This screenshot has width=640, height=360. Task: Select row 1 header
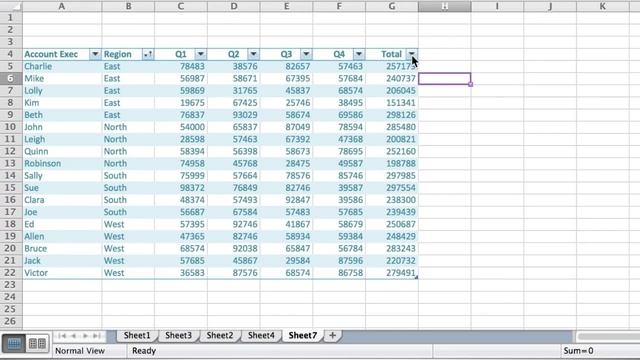click(11, 18)
